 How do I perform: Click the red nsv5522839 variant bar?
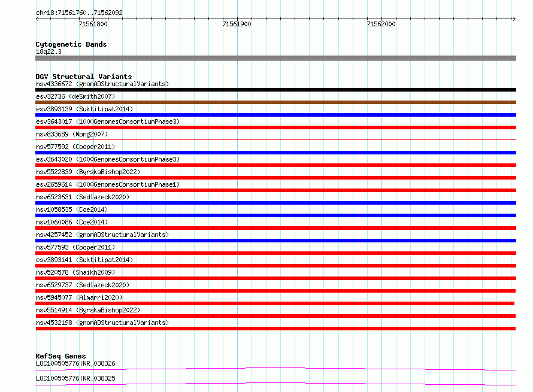[275, 178]
